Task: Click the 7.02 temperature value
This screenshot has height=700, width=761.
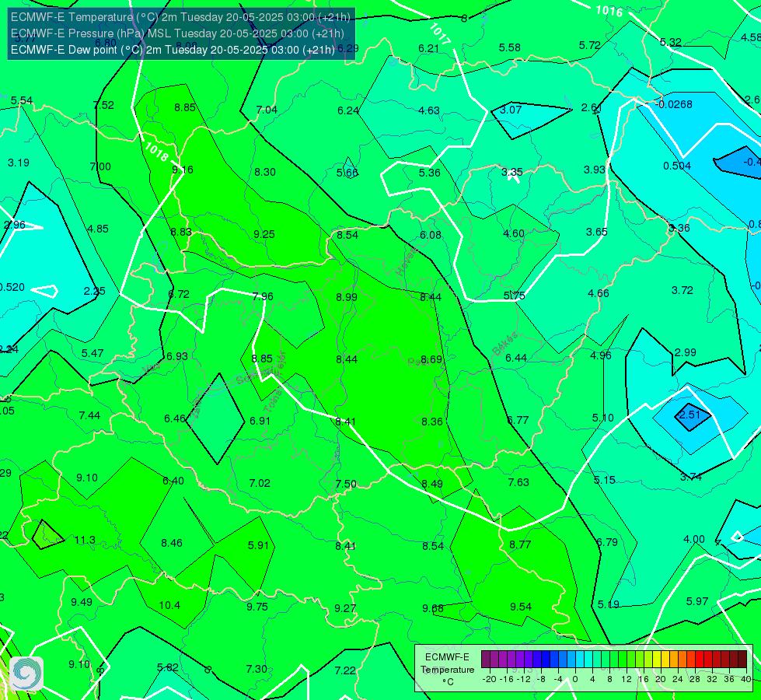Action: (260, 483)
